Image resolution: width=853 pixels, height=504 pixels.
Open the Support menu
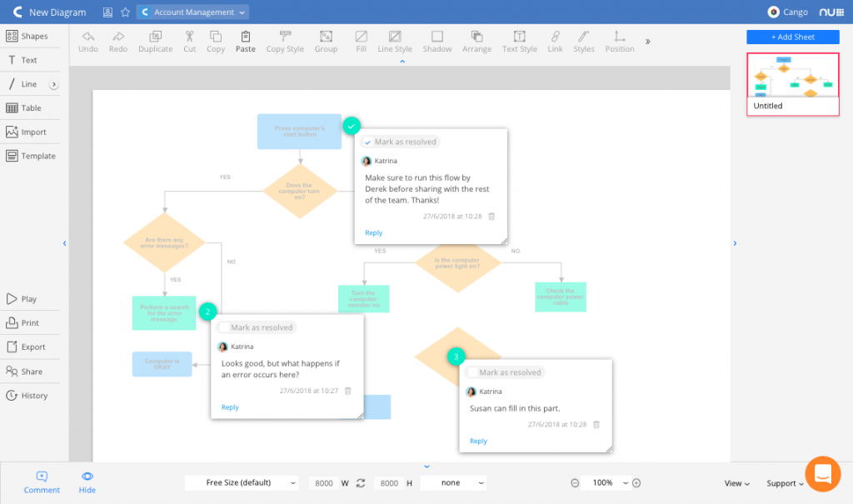point(785,483)
